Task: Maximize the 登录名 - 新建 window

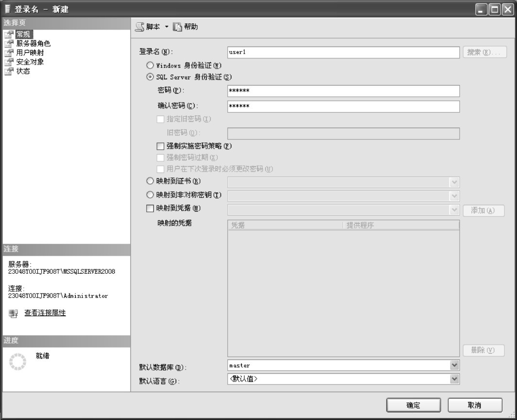Action: click(x=494, y=9)
